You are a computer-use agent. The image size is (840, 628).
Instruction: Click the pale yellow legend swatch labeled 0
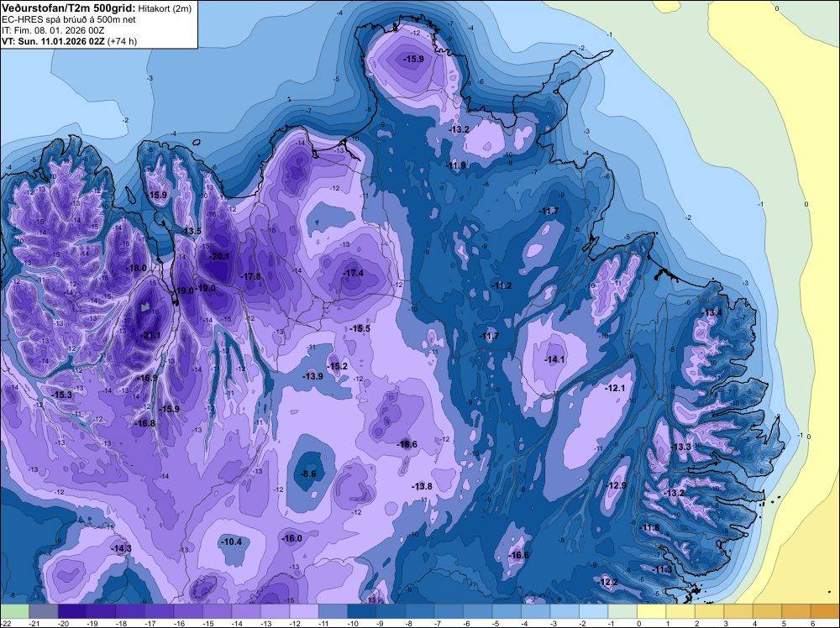pos(651,611)
